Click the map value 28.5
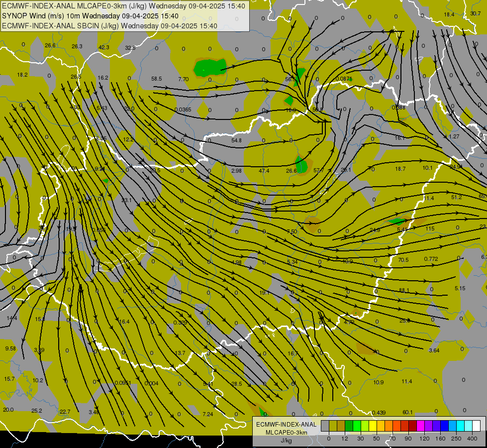 (237, 384)
